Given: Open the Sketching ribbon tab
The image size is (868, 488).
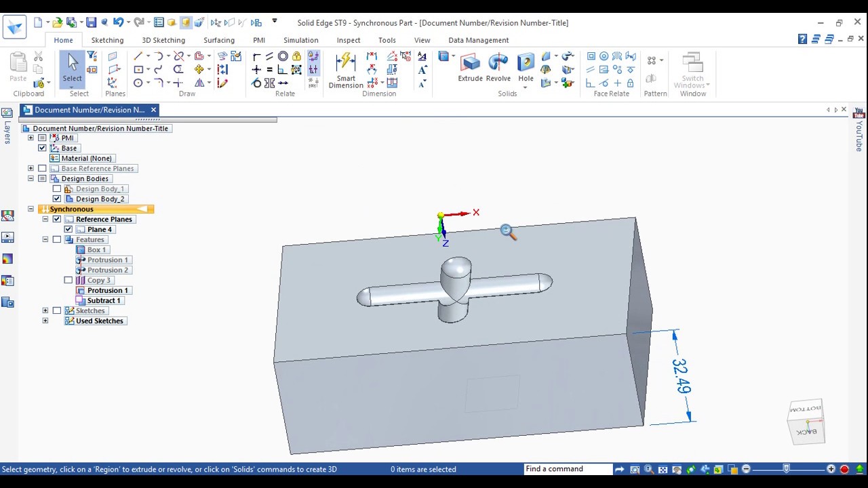Looking at the screenshot, I should coord(107,40).
